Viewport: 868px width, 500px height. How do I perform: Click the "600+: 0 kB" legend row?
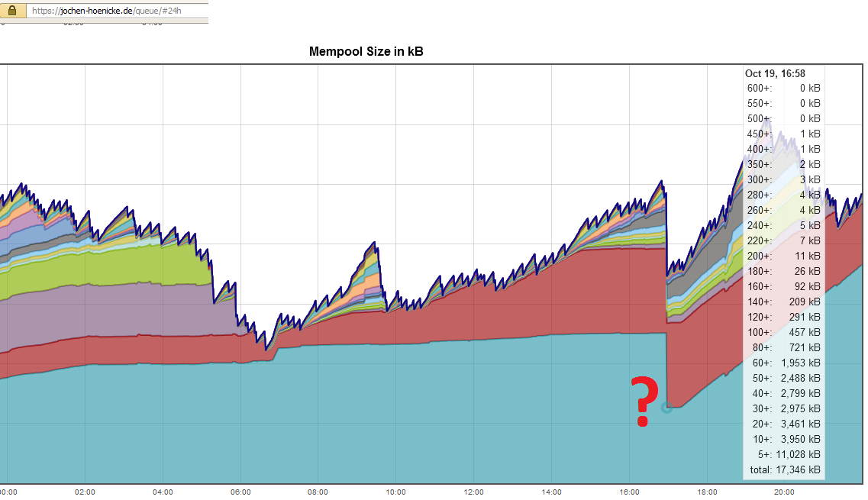[783, 89]
